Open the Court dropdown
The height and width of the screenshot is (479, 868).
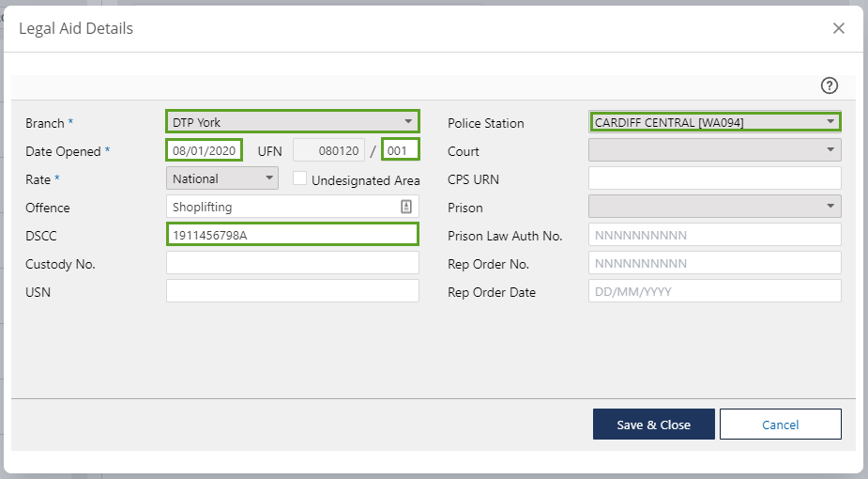point(714,150)
